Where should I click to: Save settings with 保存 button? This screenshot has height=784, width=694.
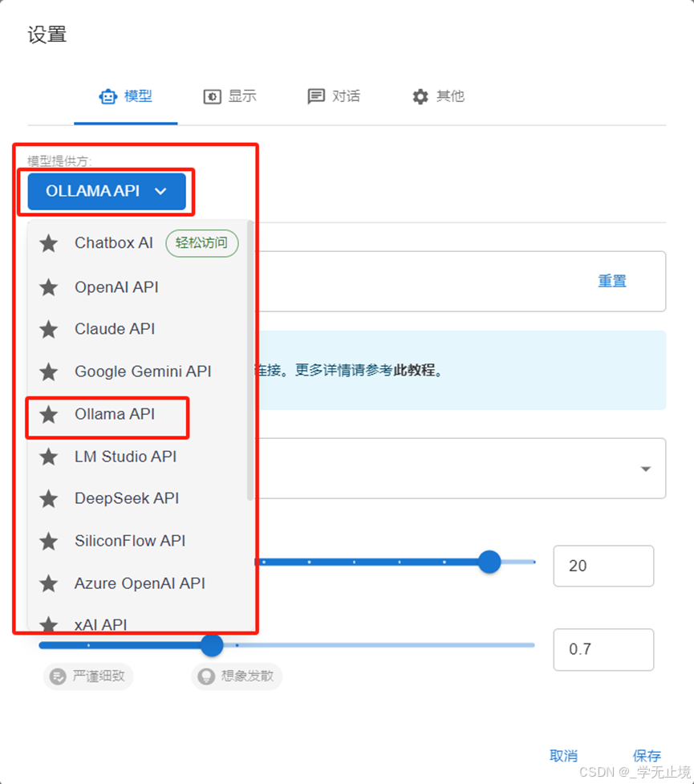647,756
